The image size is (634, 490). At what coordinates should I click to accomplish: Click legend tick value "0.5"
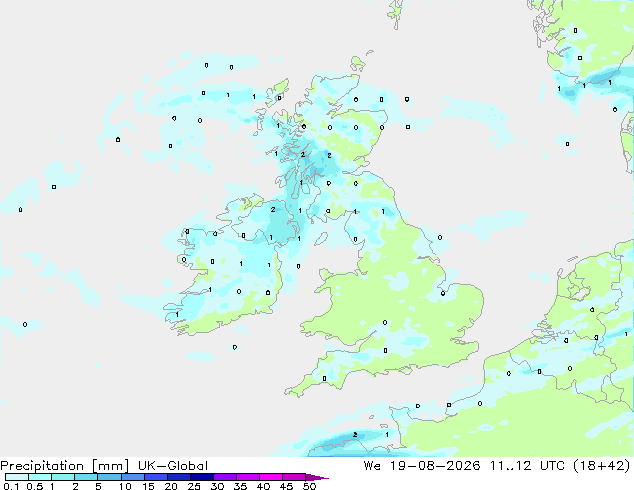pos(34,486)
